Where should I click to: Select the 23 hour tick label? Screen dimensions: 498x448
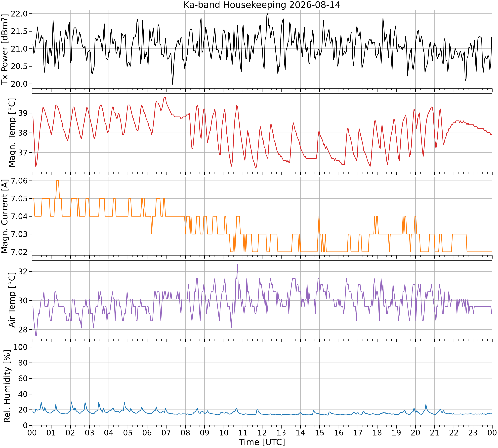point(473,433)
